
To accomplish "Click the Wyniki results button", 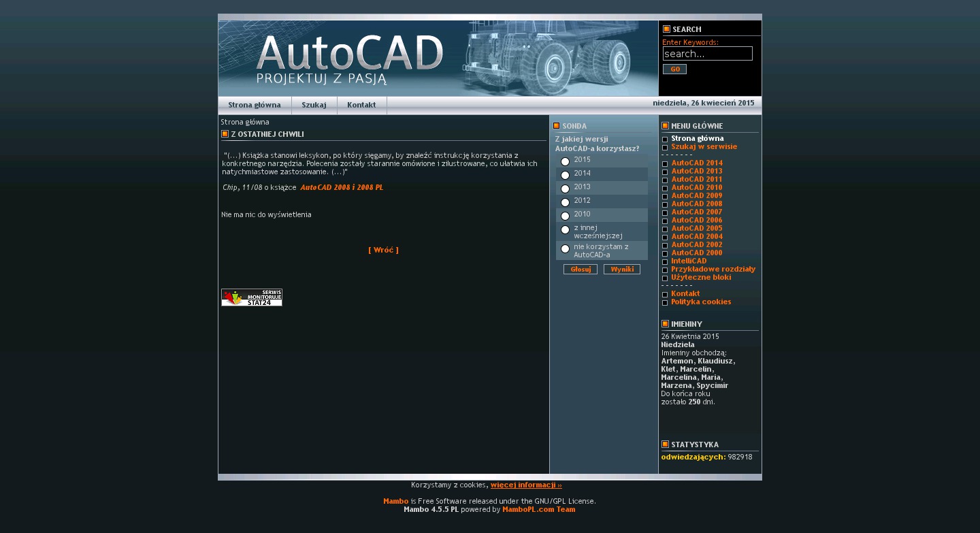I will 621,270.
